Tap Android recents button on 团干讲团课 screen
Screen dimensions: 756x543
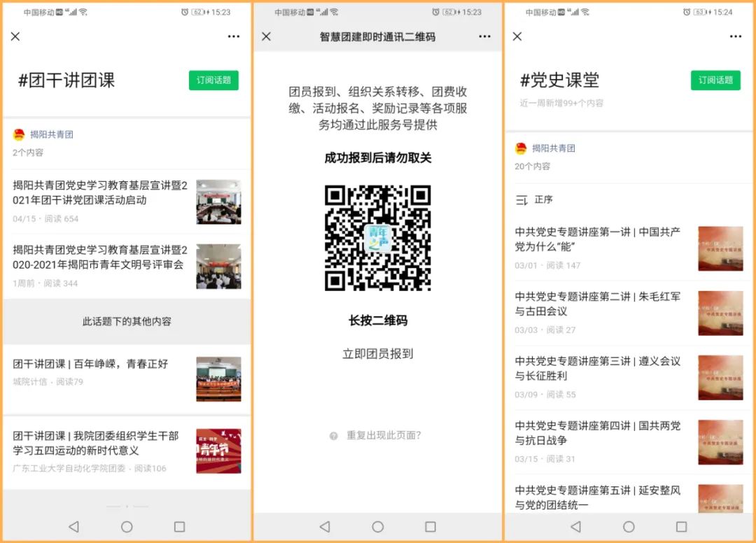(x=179, y=527)
